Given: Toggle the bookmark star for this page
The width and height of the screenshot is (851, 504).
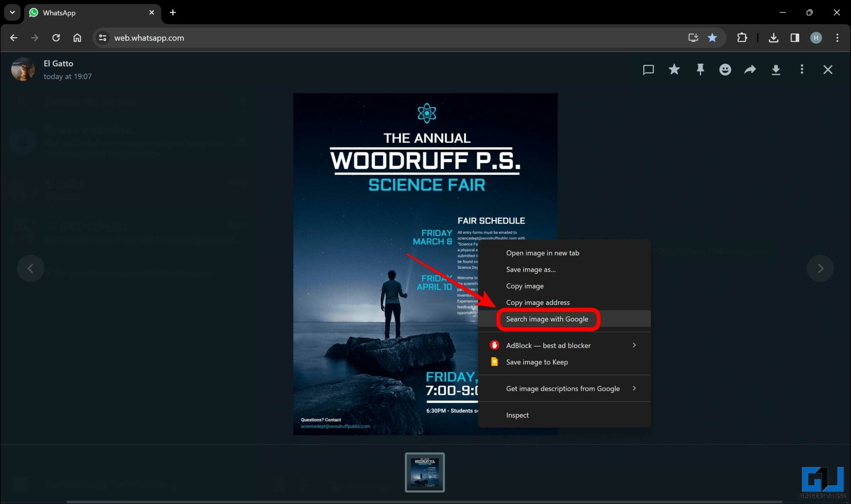Looking at the screenshot, I should [712, 38].
